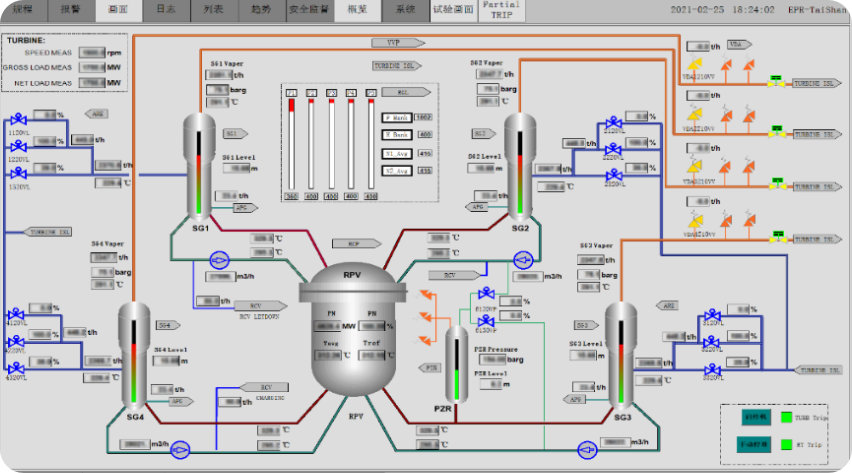This screenshot has width=852, height=473.
Task: Click the PZR pressurizer vessel
Action: click(x=456, y=365)
